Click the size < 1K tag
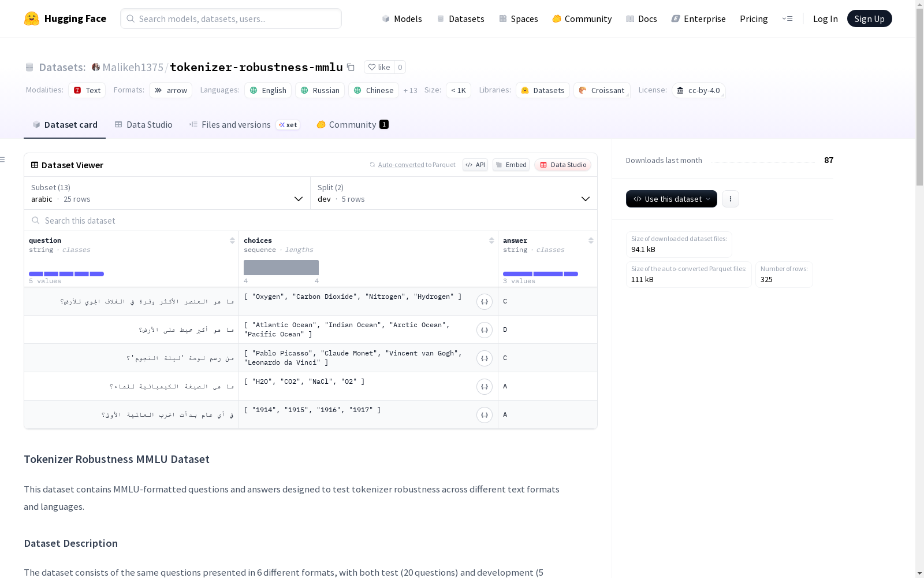This screenshot has width=924, height=578. [459, 90]
